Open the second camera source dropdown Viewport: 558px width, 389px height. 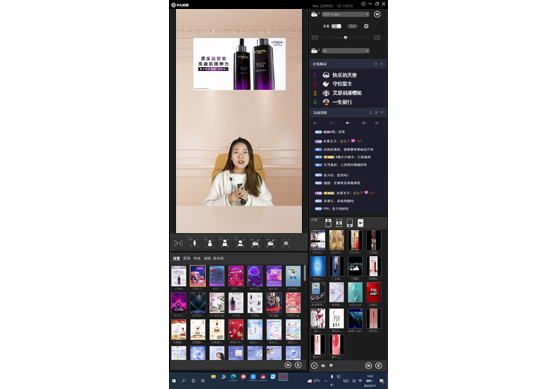click(346, 51)
